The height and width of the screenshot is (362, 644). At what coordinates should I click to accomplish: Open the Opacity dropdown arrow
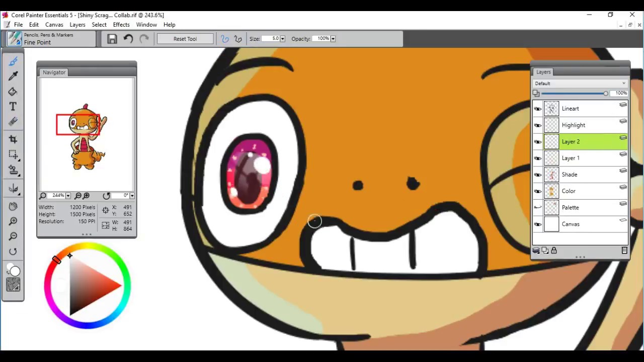click(333, 39)
